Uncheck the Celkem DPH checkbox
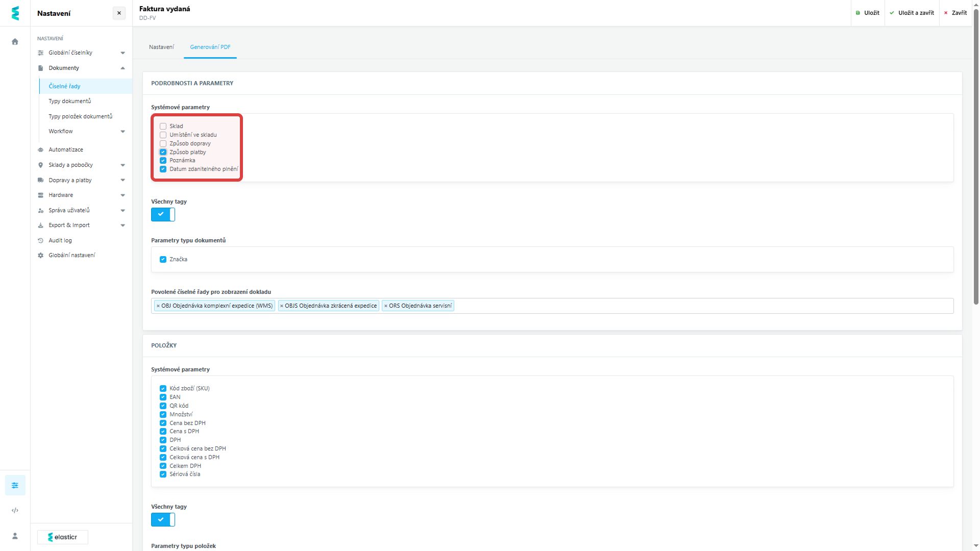 (x=163, y=466)
